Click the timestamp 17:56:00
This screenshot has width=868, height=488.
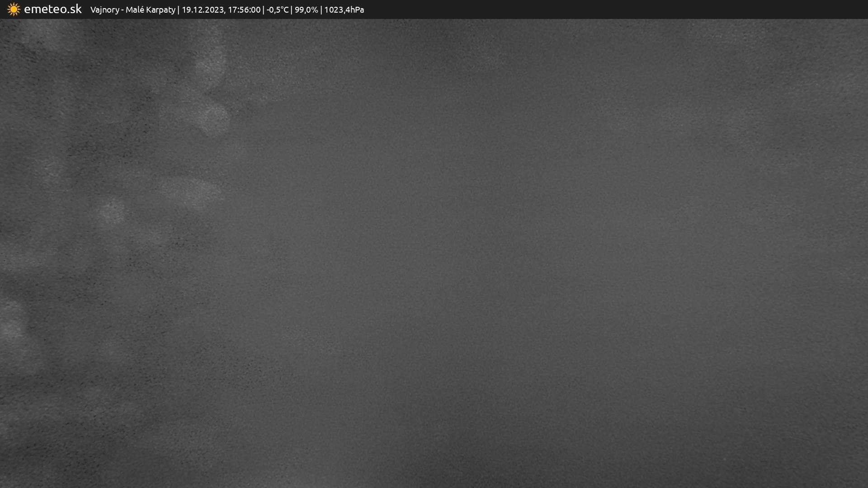pyautogui.click(x=244, y=10)
